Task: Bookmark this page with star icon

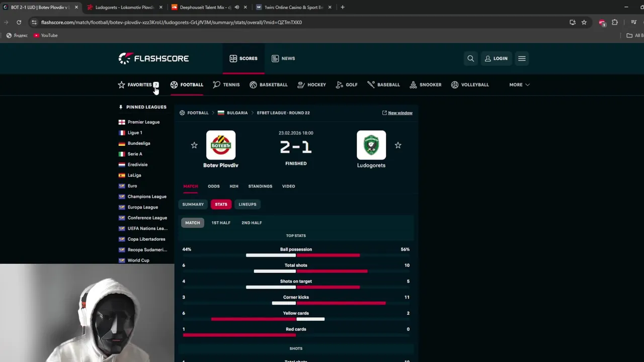Action: coord(584,22)
